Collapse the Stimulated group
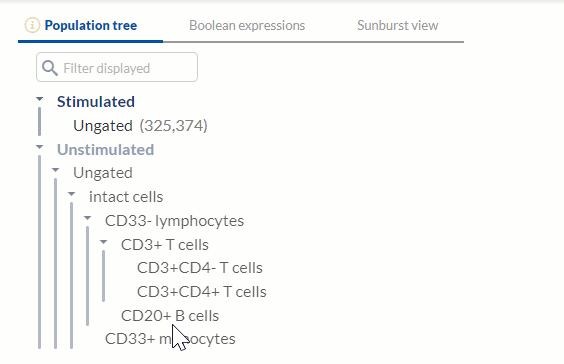This screenshot has width=564, height=364. pyautogui.click(x=40, y=99)
